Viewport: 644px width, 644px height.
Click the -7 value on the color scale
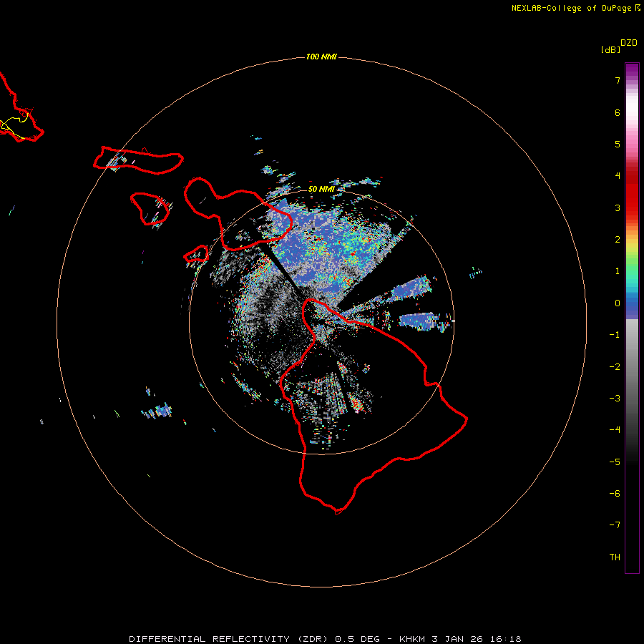click(615, 525)
